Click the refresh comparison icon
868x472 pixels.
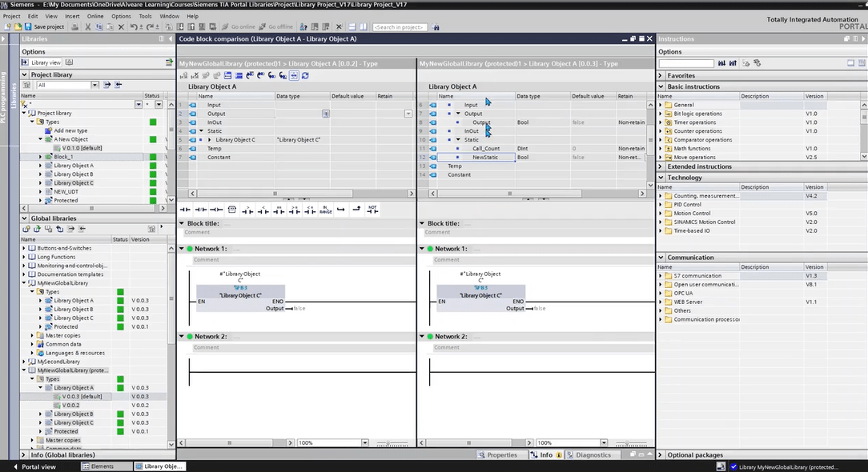click(x=305, y=75)
